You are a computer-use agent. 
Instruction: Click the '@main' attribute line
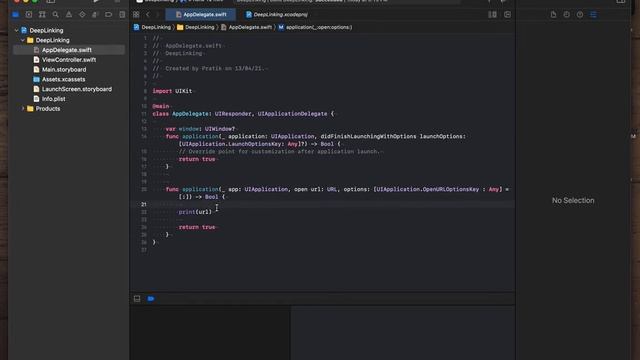pos(161,106)
